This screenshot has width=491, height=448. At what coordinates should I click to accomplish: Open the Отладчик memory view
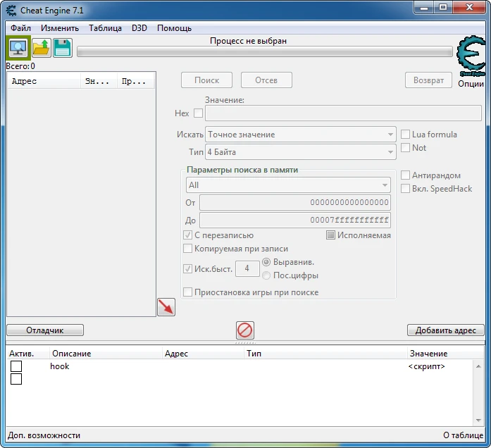pyautogui.click(x=45, y=330)
